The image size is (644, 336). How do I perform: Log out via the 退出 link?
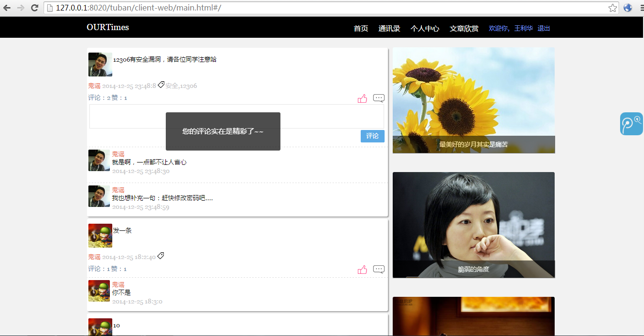[544, 28]
